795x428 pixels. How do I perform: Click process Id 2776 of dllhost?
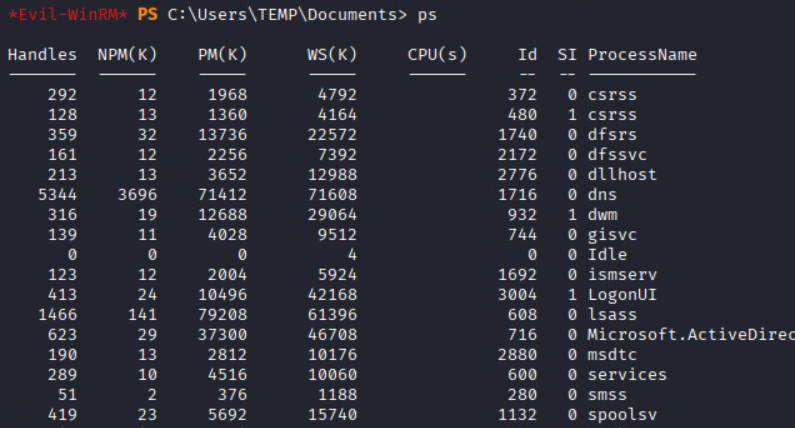(517, 175)
